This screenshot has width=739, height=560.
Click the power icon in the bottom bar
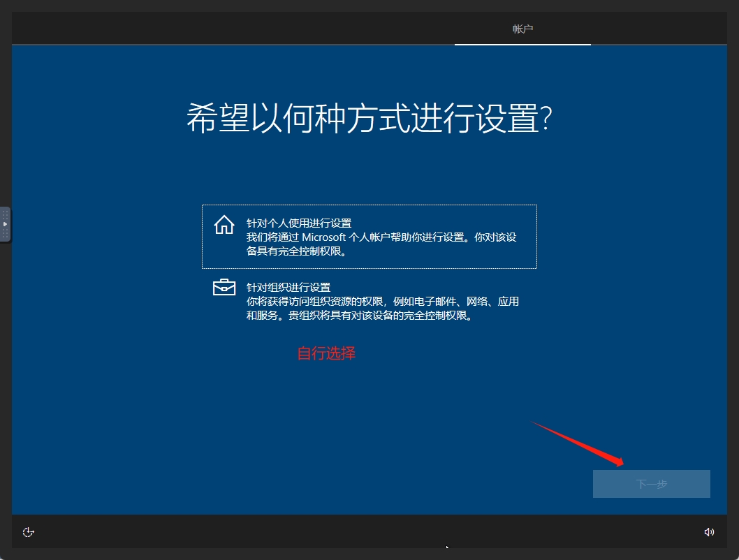(28, 532)
